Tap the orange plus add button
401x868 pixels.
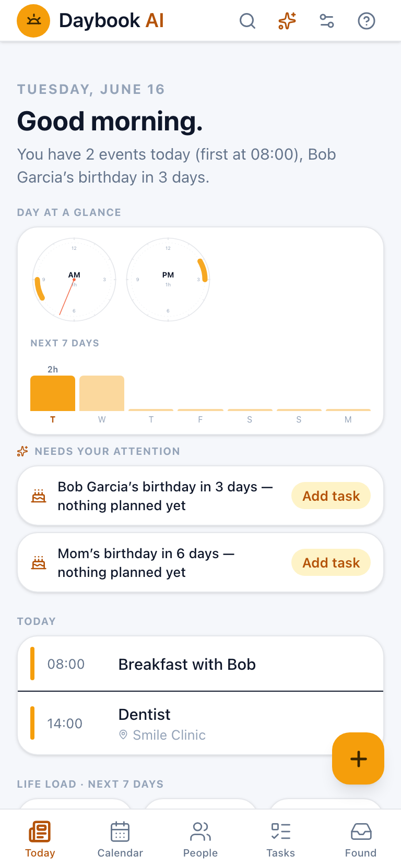pyautogui.click(x=358, y=758)
